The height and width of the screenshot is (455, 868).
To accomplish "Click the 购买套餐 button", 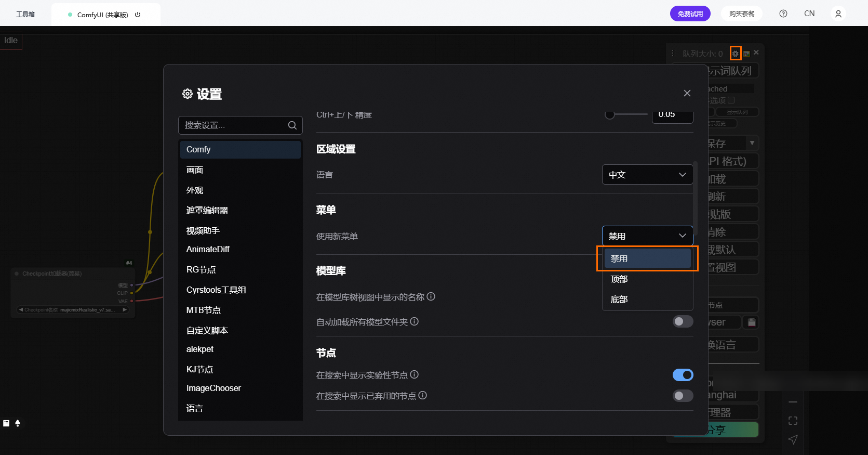I will tap(741, 14).
